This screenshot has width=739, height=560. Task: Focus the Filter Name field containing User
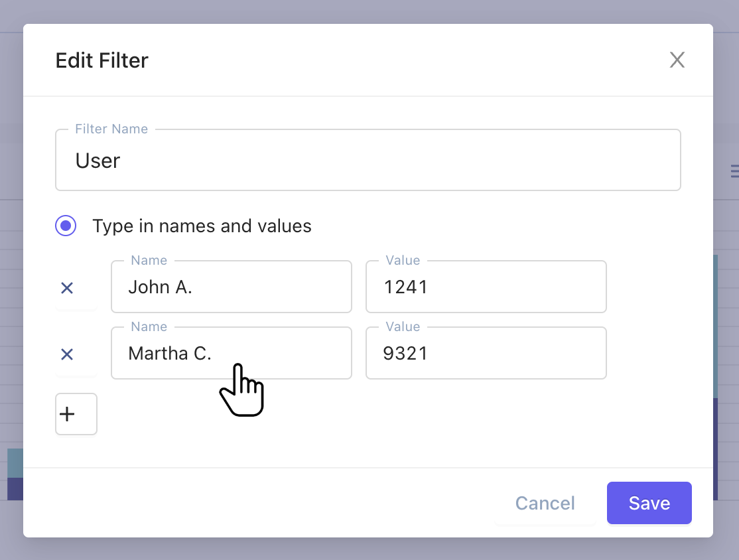pos(368,161)
